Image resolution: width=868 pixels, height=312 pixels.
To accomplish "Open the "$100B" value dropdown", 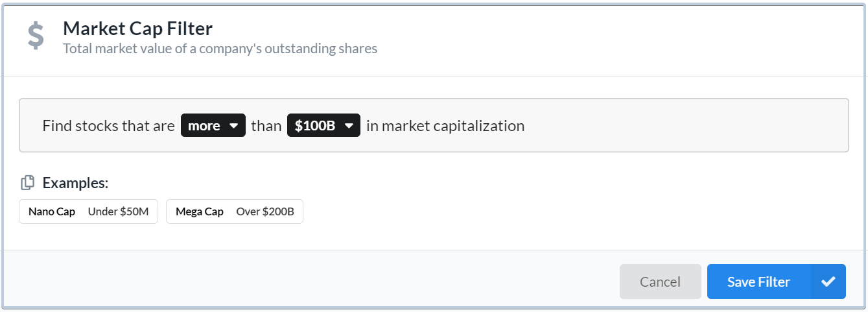I will click(x=323, y=126).
